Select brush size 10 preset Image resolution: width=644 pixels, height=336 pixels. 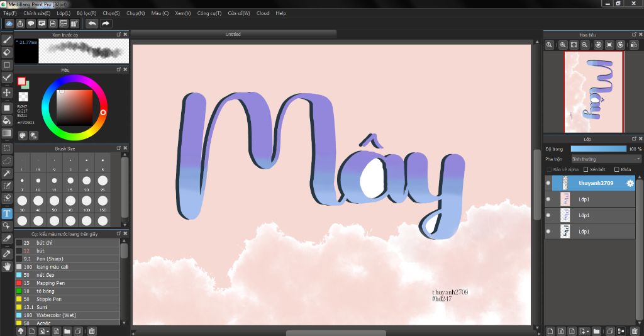[x=38, y=183]
